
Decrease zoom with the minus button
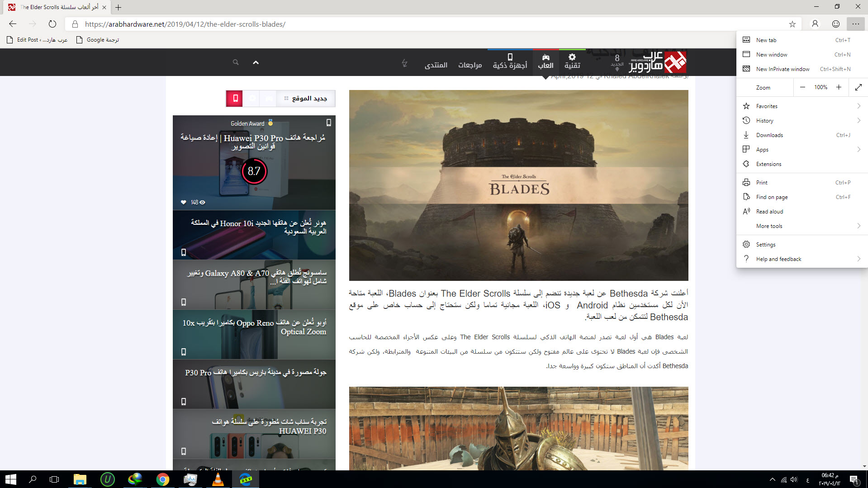click(x=802, y=87)
